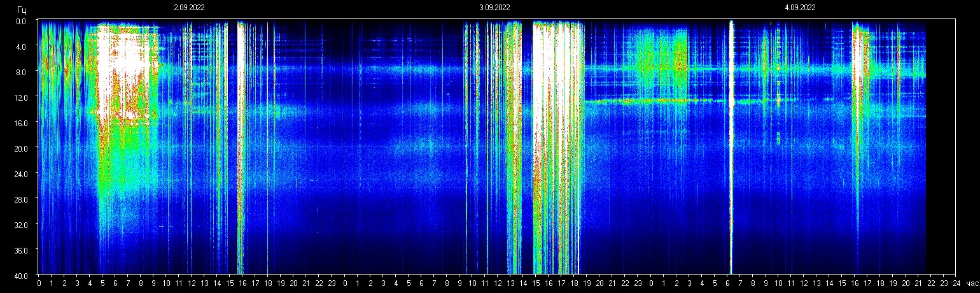Viewport: 980px width, 293px height.
Task: Click the 4.09.2022 date label
Action: (x=800, y=8)
